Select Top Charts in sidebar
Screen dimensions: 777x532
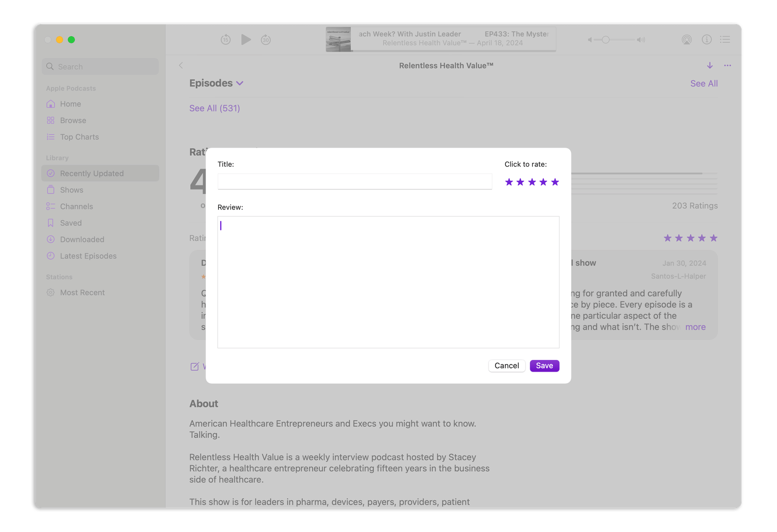coord(79,137)
